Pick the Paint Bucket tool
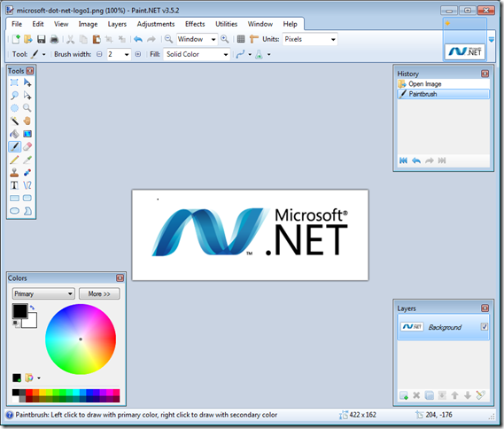The image size is (504, 429). pyautogui.click(x=14, y=134)
